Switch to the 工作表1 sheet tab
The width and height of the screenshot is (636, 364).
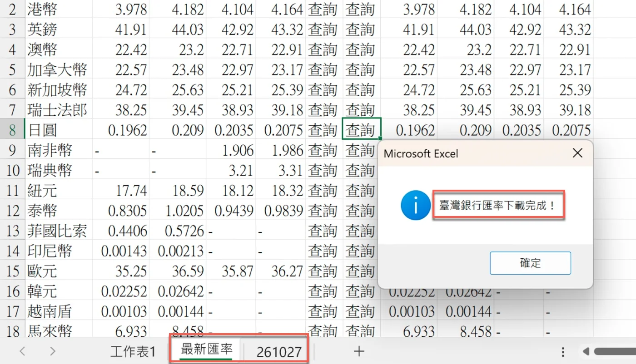(133, 351)
